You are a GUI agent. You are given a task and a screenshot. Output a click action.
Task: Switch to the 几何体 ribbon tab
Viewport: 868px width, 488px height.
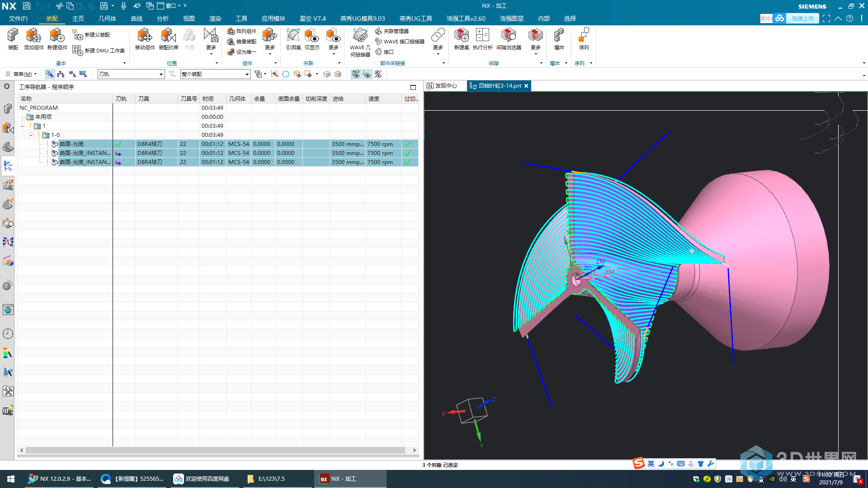pyautogui.click(x=107, y=19)
